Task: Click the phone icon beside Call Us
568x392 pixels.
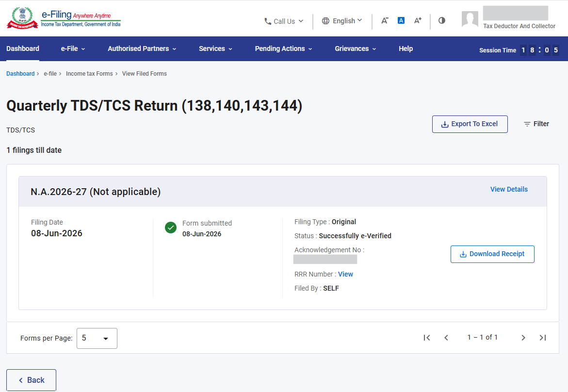Action: 268,21
